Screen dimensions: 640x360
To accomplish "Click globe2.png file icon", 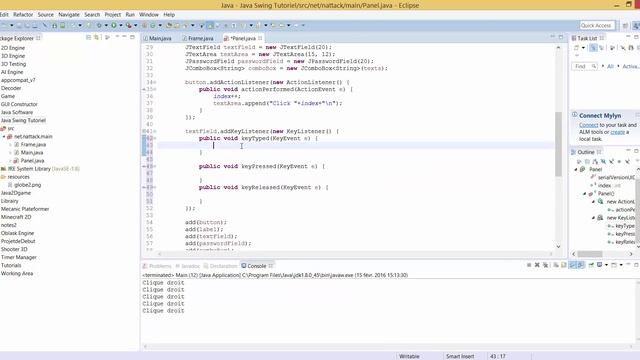I will [10, 185].
